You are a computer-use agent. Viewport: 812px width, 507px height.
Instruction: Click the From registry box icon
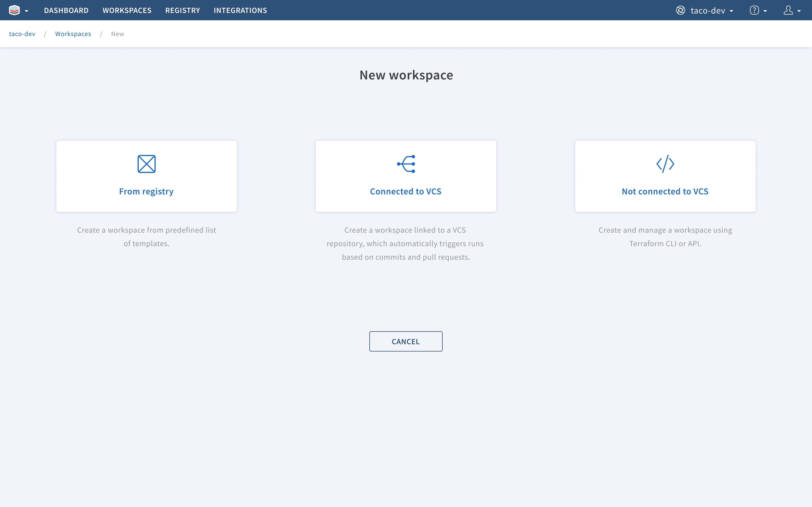tap(147, 164)
